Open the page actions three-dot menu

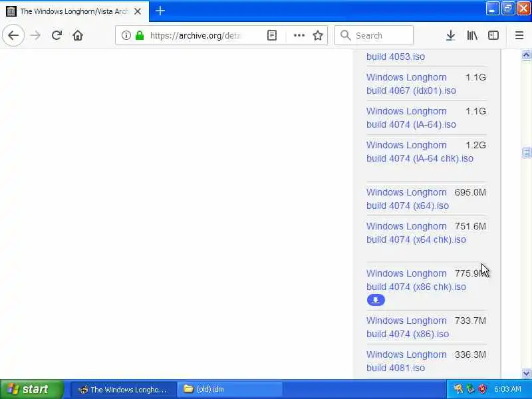[x=299, y=35]
